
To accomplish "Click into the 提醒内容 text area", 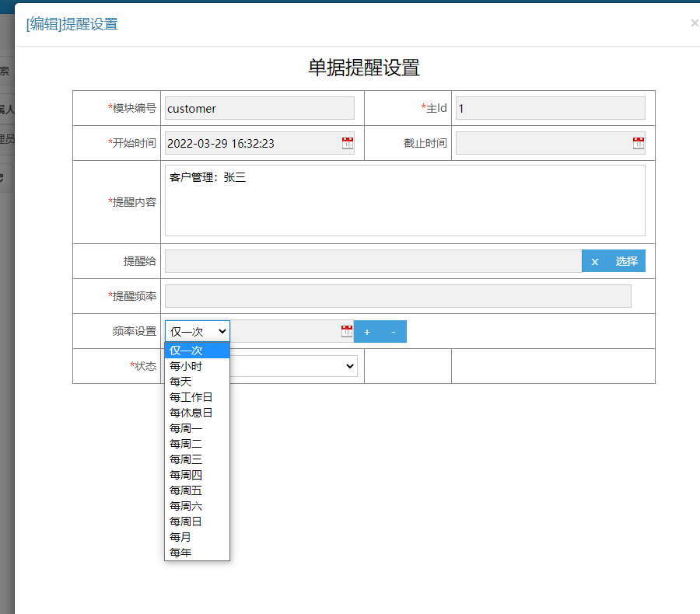I will point(405,201).
